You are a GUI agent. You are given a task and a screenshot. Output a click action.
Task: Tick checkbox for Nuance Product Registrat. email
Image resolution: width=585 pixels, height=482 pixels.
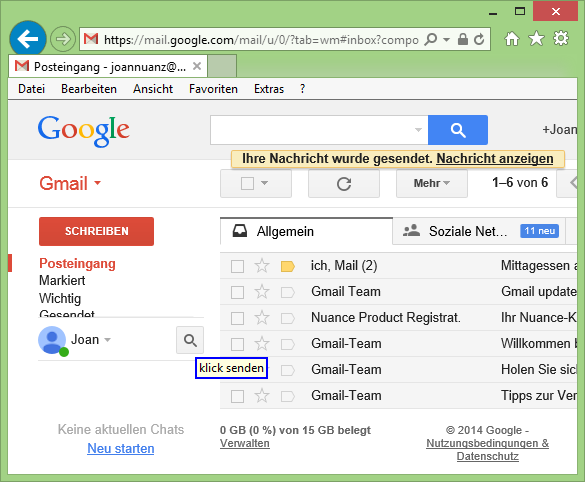tap(237, 318)
